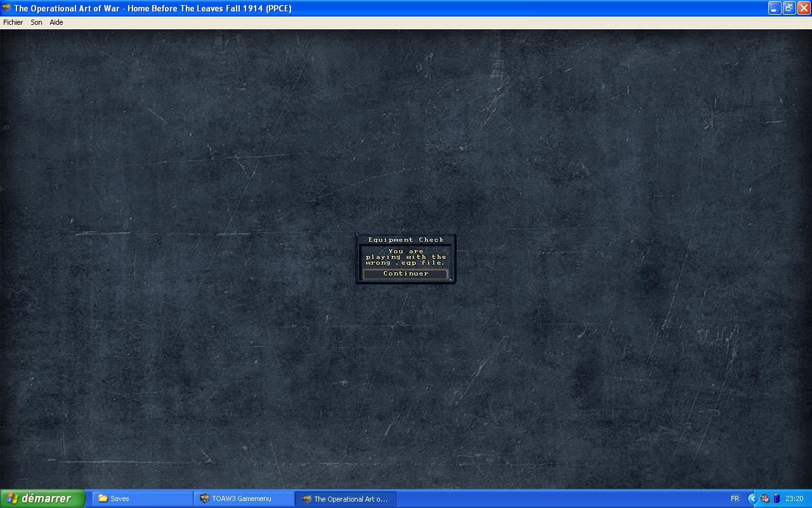Click the 23:20 system clock

794,498
